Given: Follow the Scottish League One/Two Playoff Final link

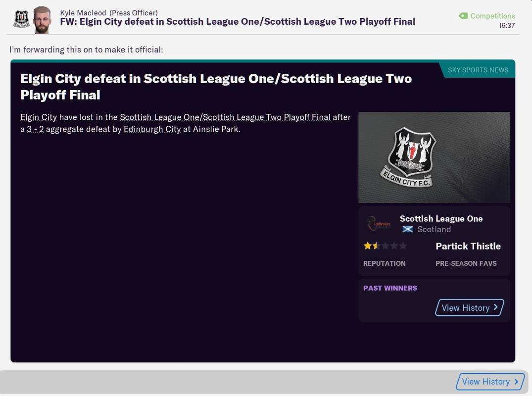Looking at the screenshot, I should (x=225, y=117).
